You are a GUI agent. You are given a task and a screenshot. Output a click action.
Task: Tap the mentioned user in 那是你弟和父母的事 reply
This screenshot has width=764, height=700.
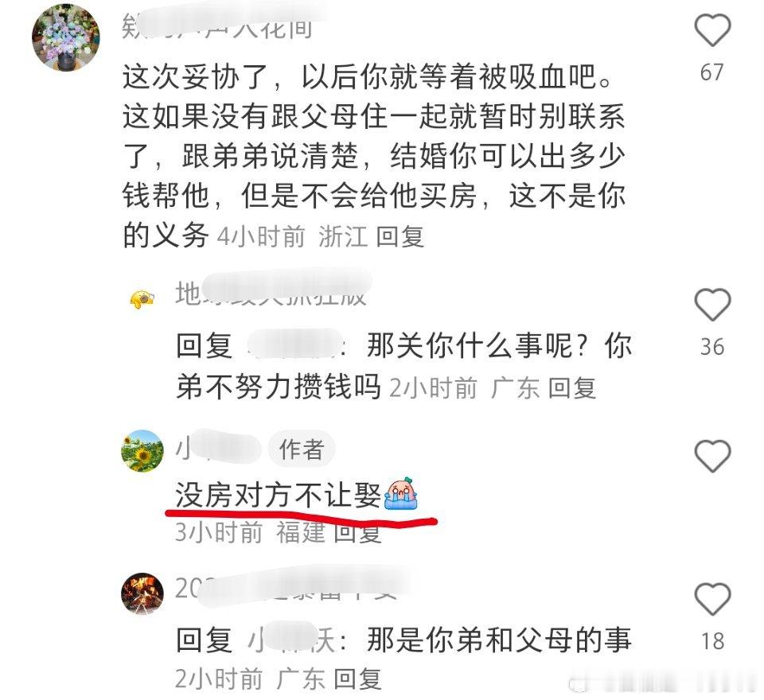pyautogui.click(x=291, y=640)
